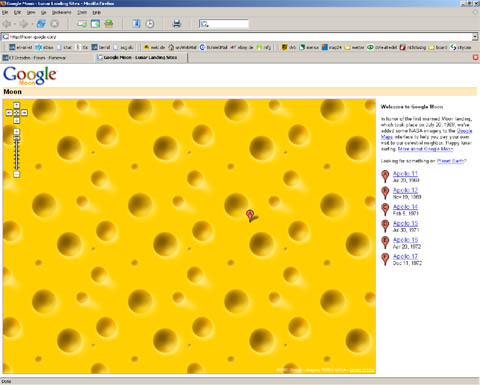Zoom in with the map plus button

tap(17, 131)
